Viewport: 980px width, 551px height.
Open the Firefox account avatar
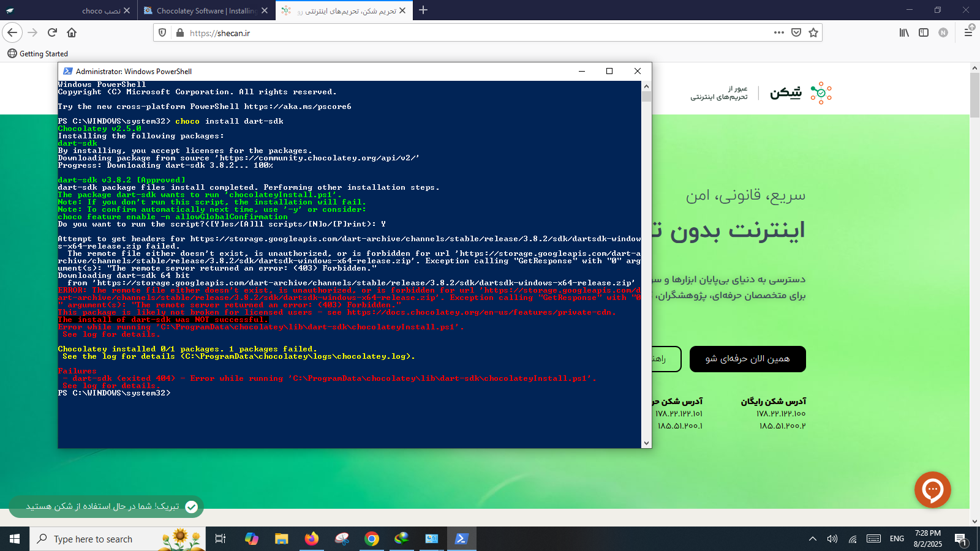[943, 32]
